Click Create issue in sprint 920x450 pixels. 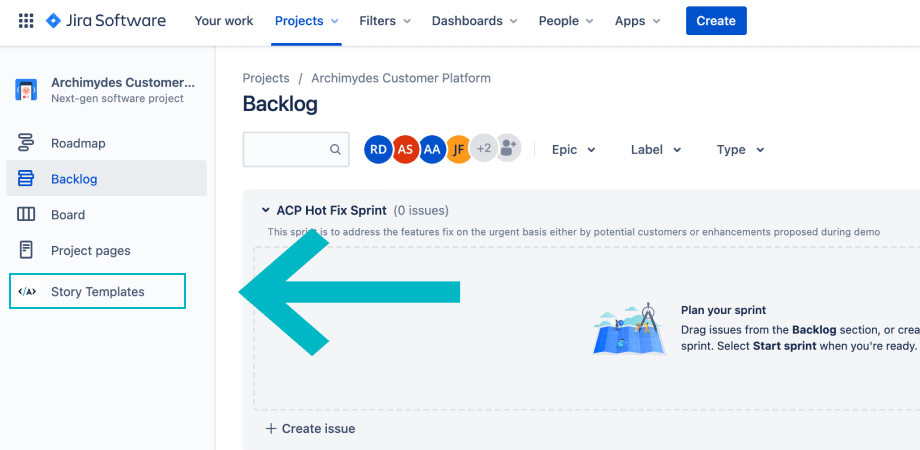pyautogui.click(x=310, y=429)
